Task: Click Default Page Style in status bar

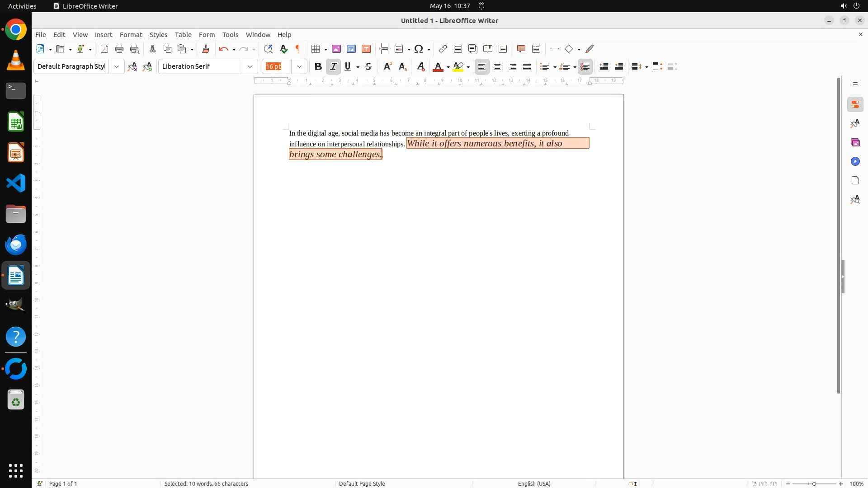Action: click(362, 483)
